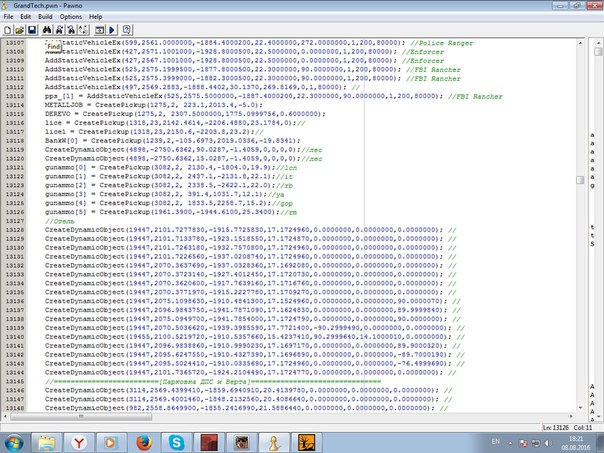Screen dimensions: 604x453
Task: Click line number 13126 in the gutter
Action: point(15,212)
